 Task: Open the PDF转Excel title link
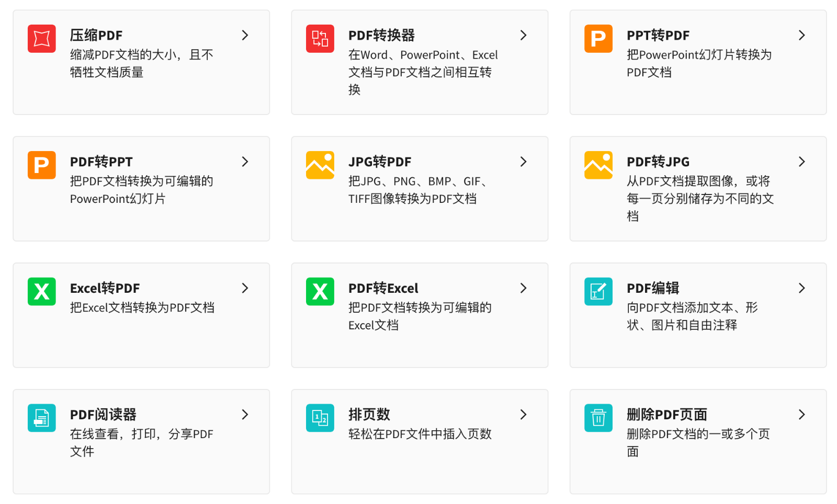click(x=383, y=289)
